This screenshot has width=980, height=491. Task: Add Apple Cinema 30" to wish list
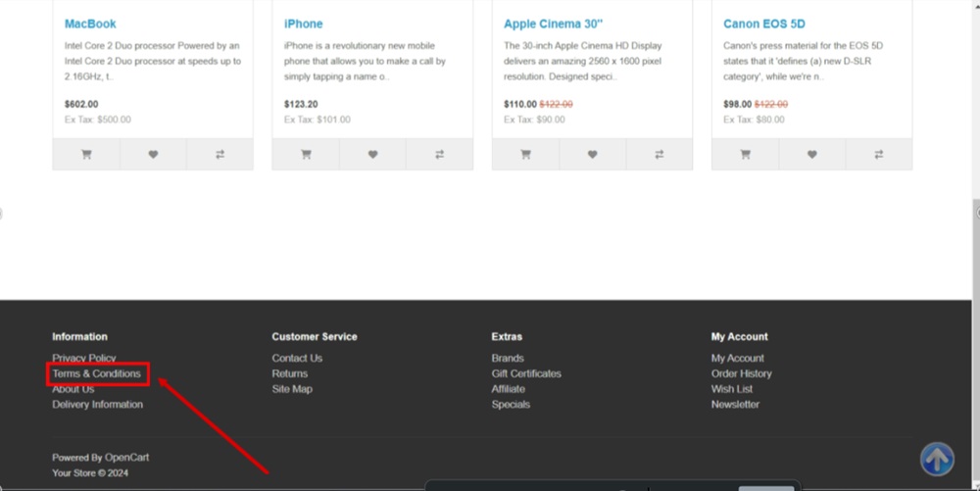click(593, 154)
